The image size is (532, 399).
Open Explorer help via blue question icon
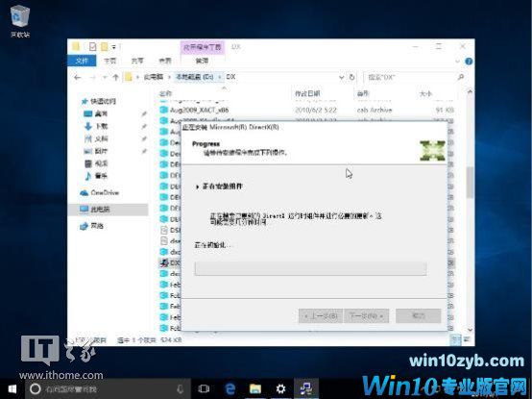pyautogui.click(x=469, y=62)
